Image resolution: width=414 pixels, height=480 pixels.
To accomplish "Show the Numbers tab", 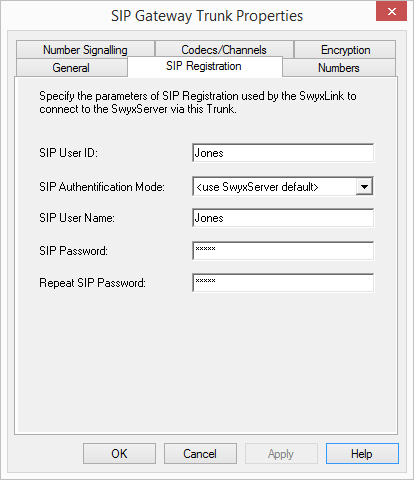I will [x=339, y=68].
